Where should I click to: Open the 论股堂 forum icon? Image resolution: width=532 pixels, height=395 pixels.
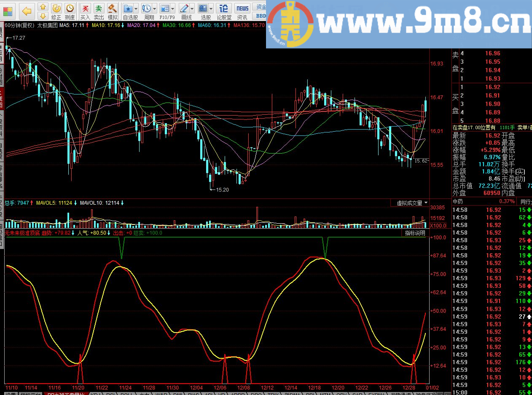[x=224, y=8]
